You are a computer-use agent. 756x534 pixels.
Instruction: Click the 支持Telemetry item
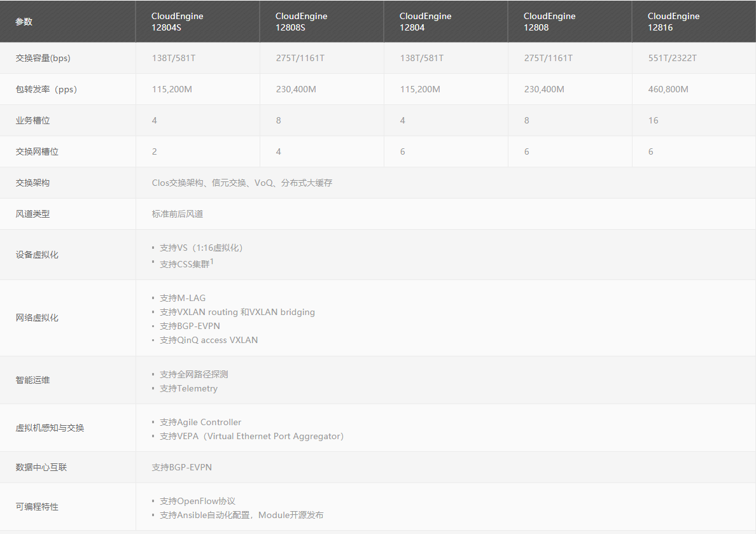[188, 388]
